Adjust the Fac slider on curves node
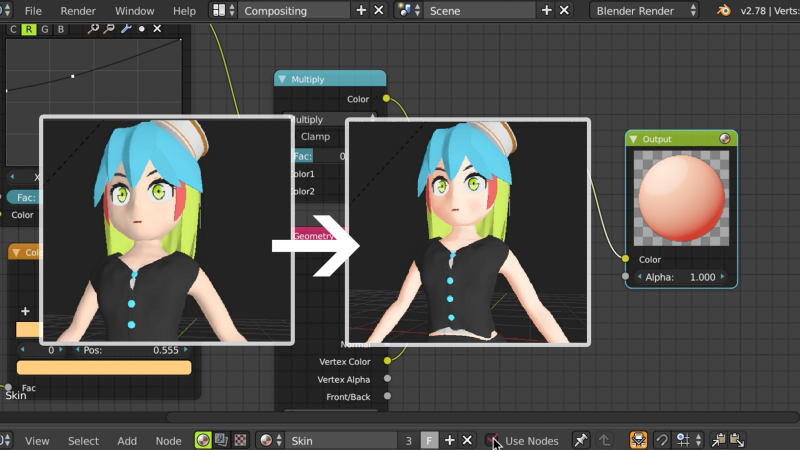 point(23,197)
